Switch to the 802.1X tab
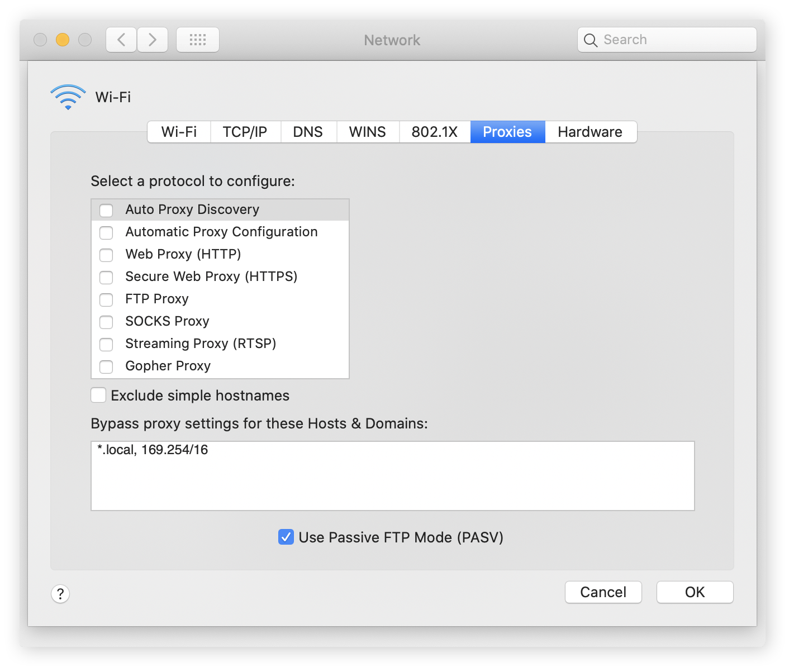Viewport: 789px width, 672px height. [x=434, y=132]
